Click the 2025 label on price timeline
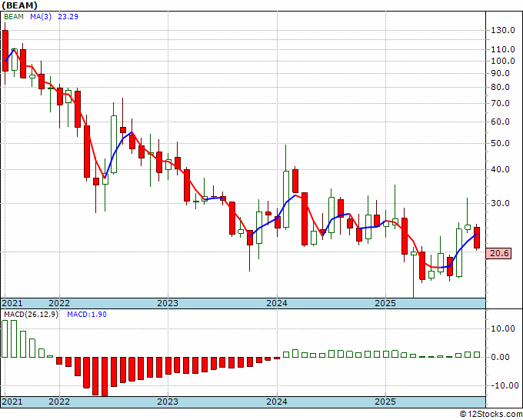 tap(385, 303)
